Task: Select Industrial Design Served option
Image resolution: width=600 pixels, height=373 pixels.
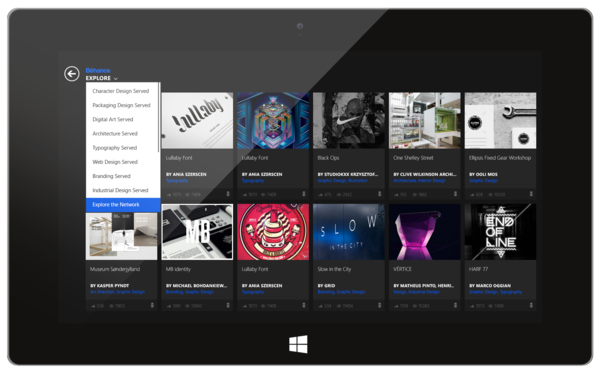Action: 120,190
